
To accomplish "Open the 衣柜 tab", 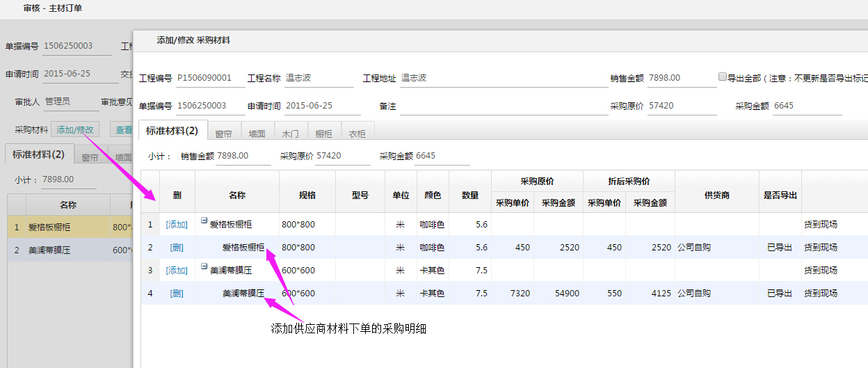I will [357, 134].
